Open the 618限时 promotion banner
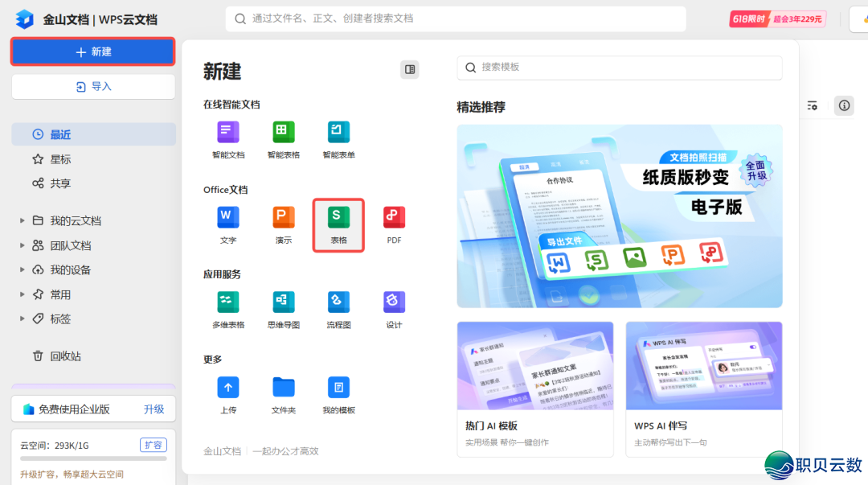Viewport: 868px width, 485px height. pyautogui.click(x=778, y=18)
